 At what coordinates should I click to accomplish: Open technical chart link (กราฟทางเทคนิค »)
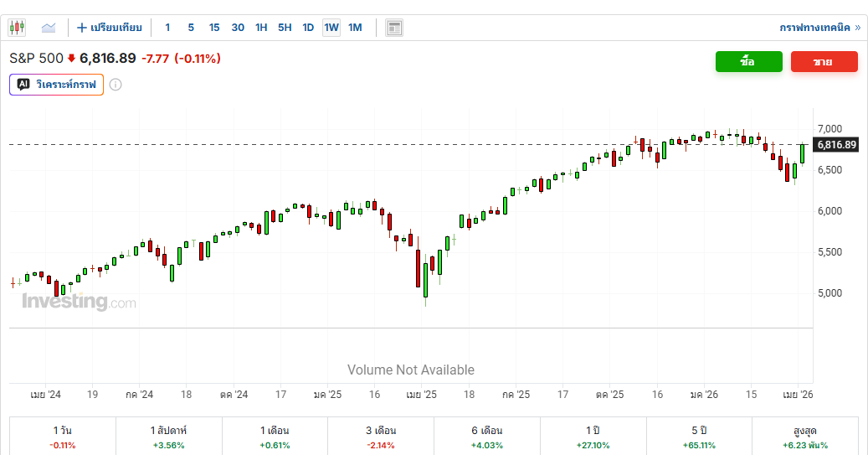point(819,28)
